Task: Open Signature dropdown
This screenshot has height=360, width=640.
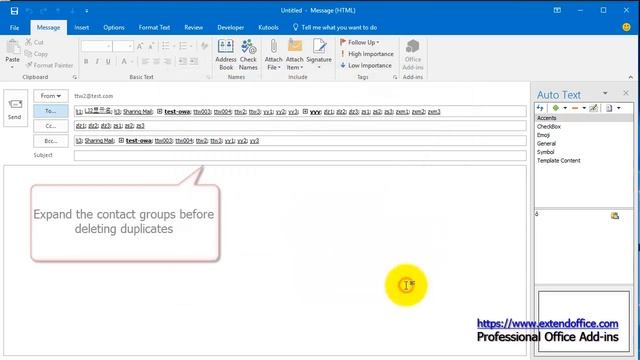Action: tap(319, 55)
